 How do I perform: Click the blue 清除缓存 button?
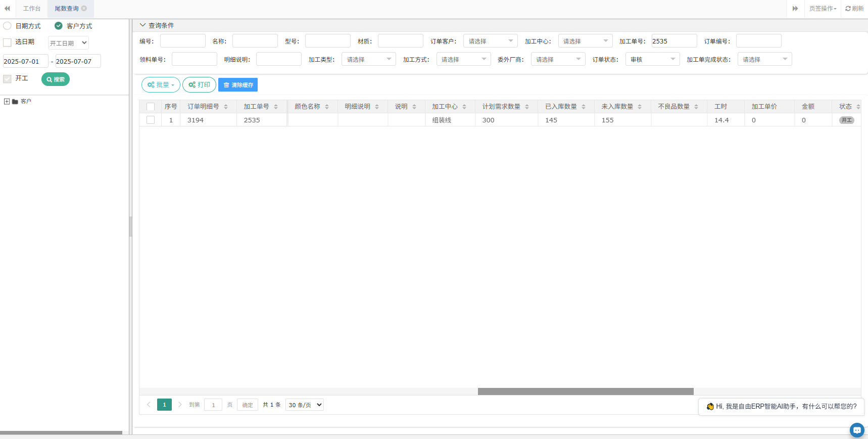pyautogui.click(x=238, y=85)
